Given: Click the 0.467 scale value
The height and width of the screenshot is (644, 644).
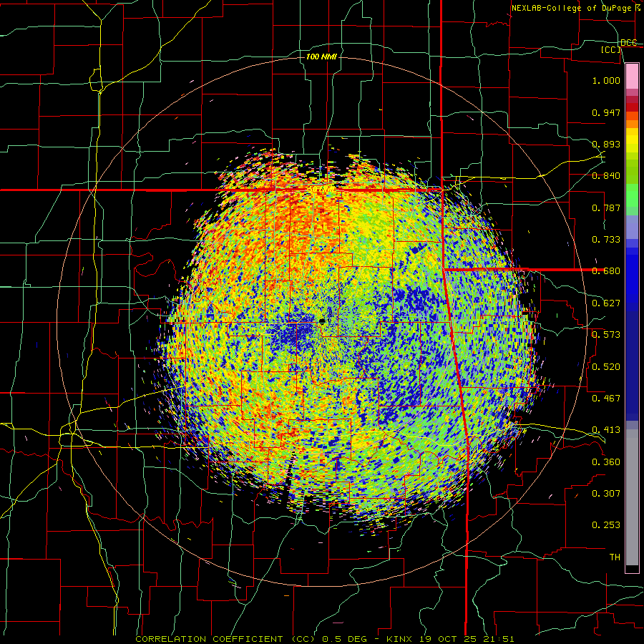Looking at the screenshot, I should click(x=606, y=398).
